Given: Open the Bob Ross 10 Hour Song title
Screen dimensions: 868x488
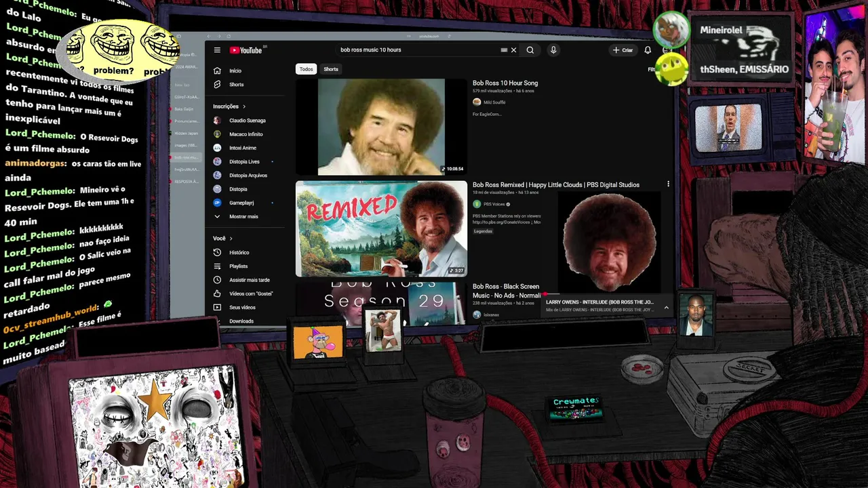Looking at the screenshot, I should coord(505,83).
